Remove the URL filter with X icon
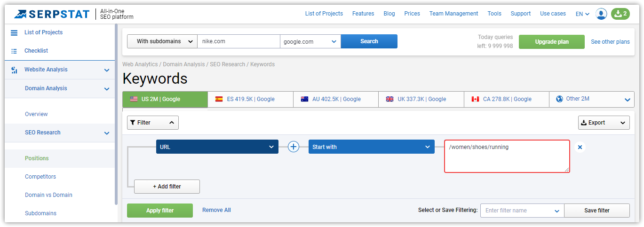Image resolution: width=644 pixels, height=227 pixels. 580,147
